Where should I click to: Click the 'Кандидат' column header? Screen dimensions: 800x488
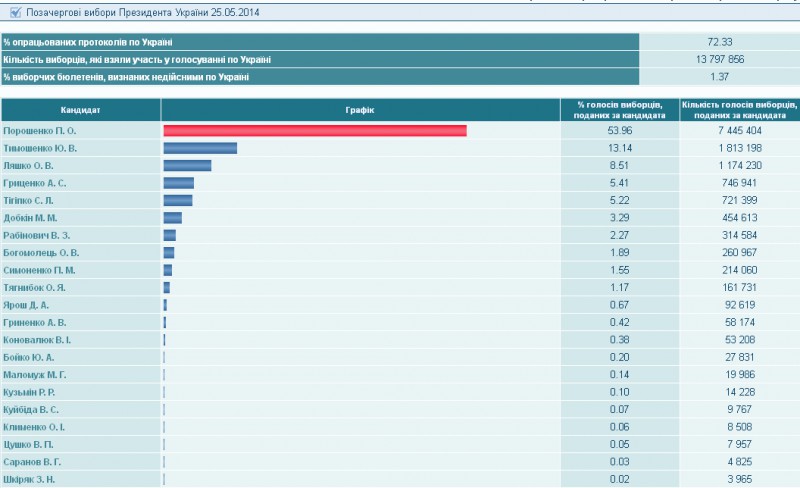click(80, 109)
